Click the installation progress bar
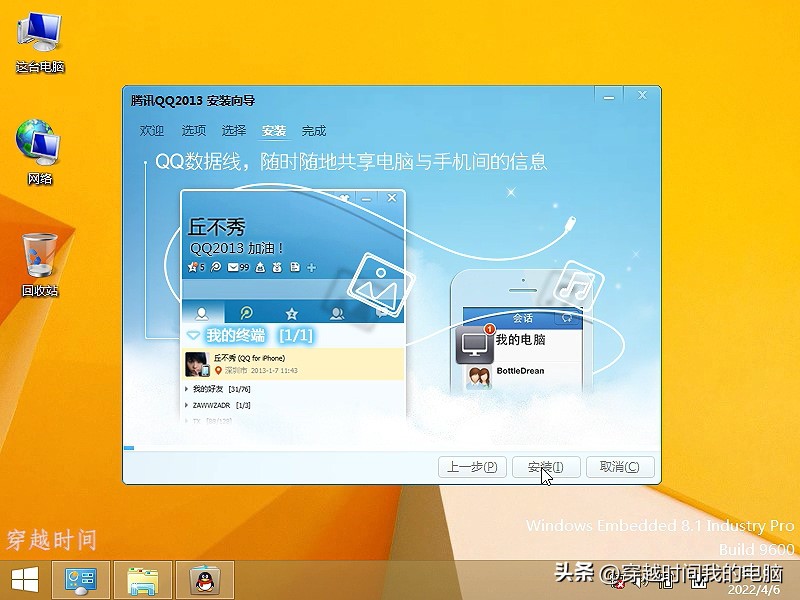This screenshot has height=600, width=800. [x=392, y=448]
